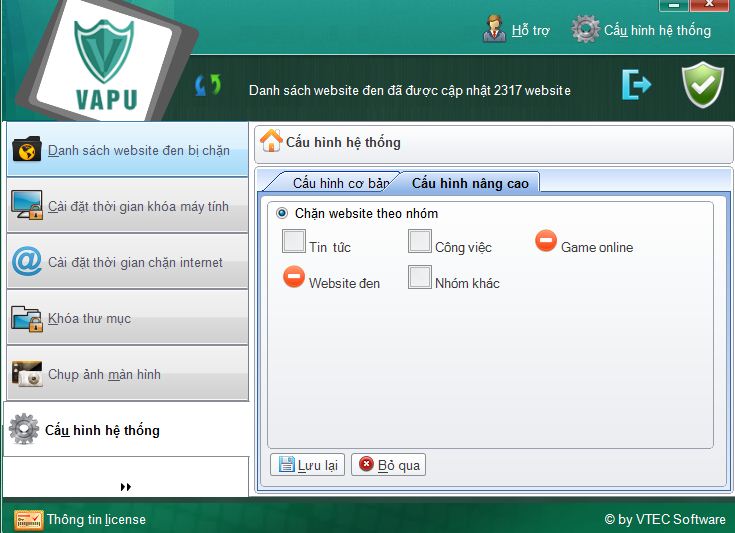Close the VAPU window

(709, 5)
